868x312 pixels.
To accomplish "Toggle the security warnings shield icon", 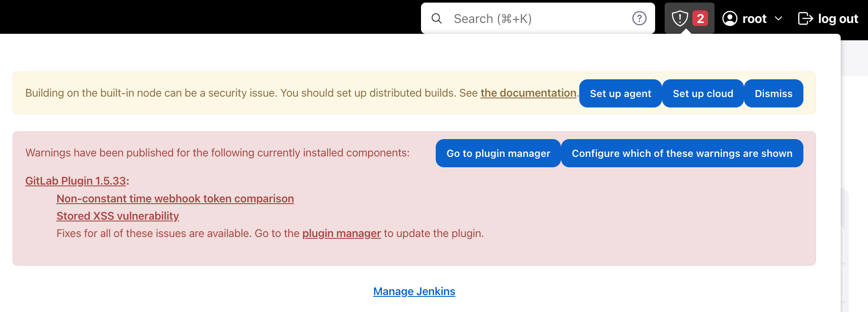I will coord(680,18).
